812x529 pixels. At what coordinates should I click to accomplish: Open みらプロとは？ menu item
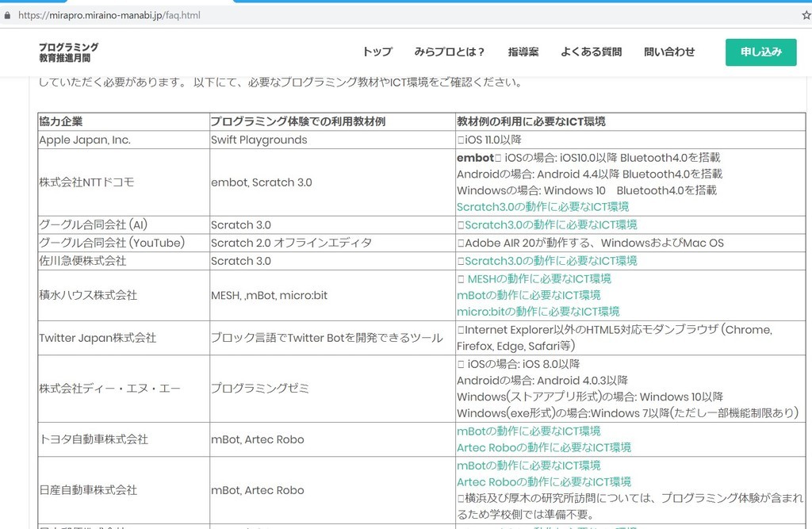(x=450, y=52)
